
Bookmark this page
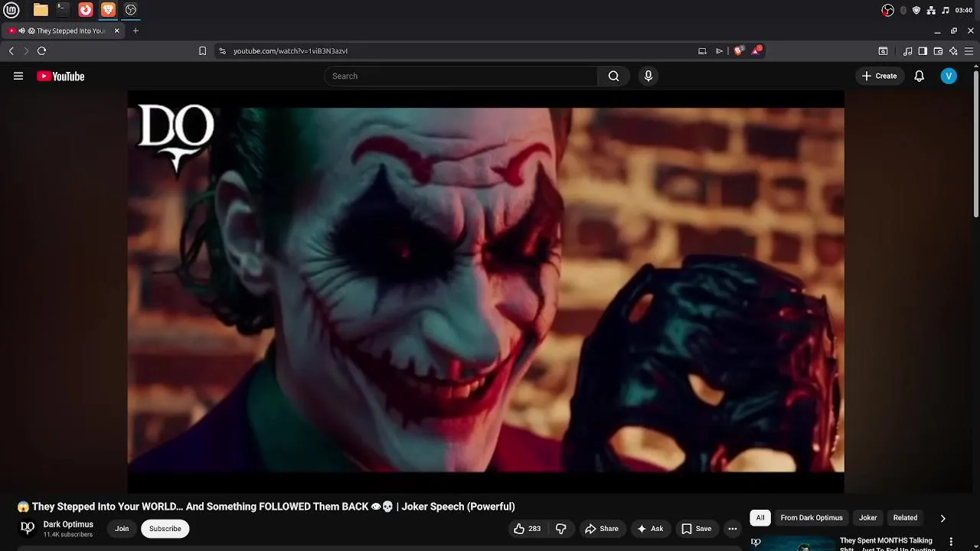point(202,51)
